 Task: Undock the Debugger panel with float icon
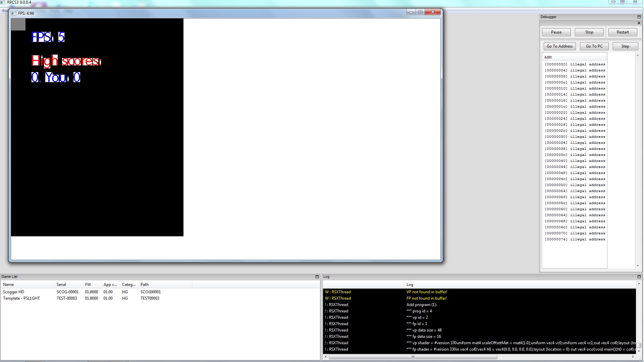[639, 17]
